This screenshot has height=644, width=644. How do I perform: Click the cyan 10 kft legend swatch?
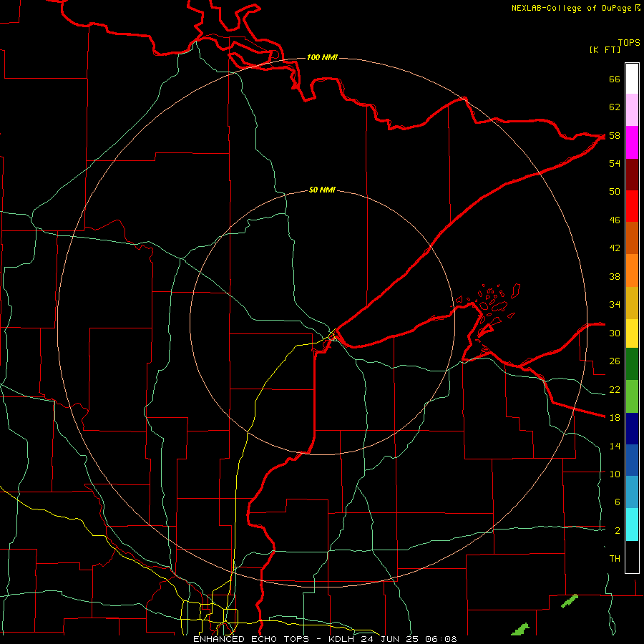[632, 525]
